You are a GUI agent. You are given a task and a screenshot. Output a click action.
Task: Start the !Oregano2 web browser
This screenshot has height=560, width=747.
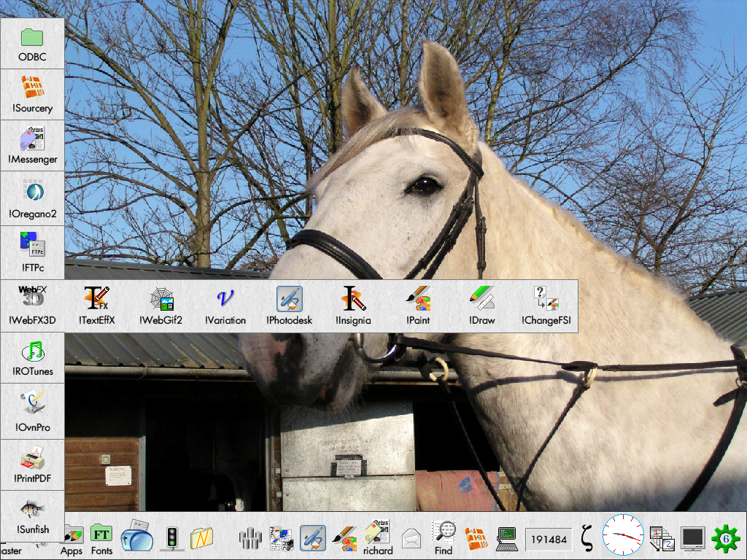pyautogui.click(x=32, y=200)
